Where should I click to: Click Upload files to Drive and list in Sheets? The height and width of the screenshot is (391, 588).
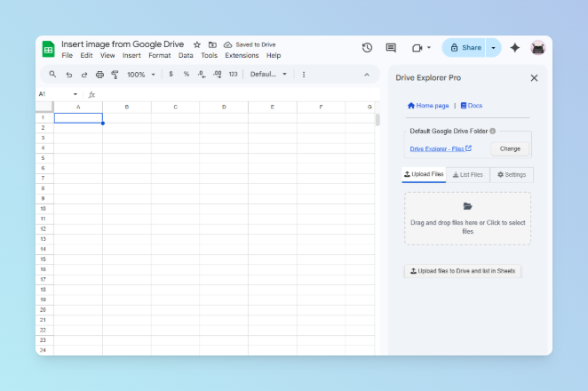pyautogui.click(x=463, y=271)
